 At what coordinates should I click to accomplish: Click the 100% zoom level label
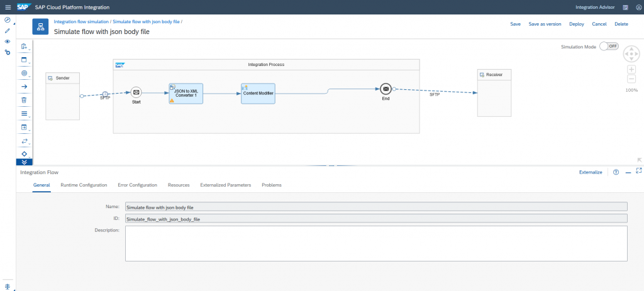tap(631, 90)
